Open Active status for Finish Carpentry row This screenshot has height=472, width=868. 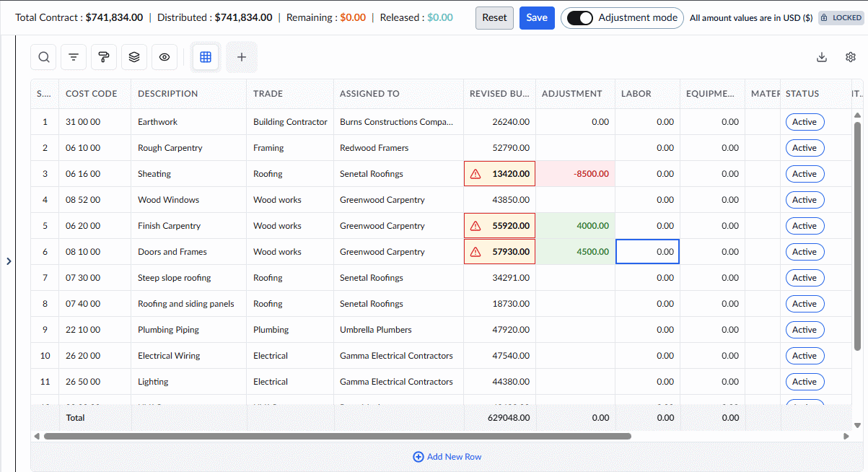click(x=805, y=226)
